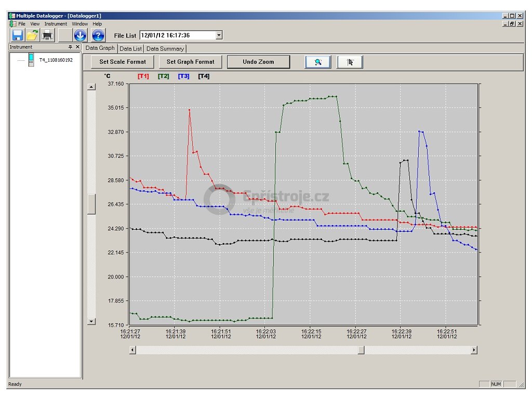Image resolution: width=532 pixels, height=399 pixels.
Task: Click the Set Scale Format button
Action: pyautogui.click(x=123, y=62)
